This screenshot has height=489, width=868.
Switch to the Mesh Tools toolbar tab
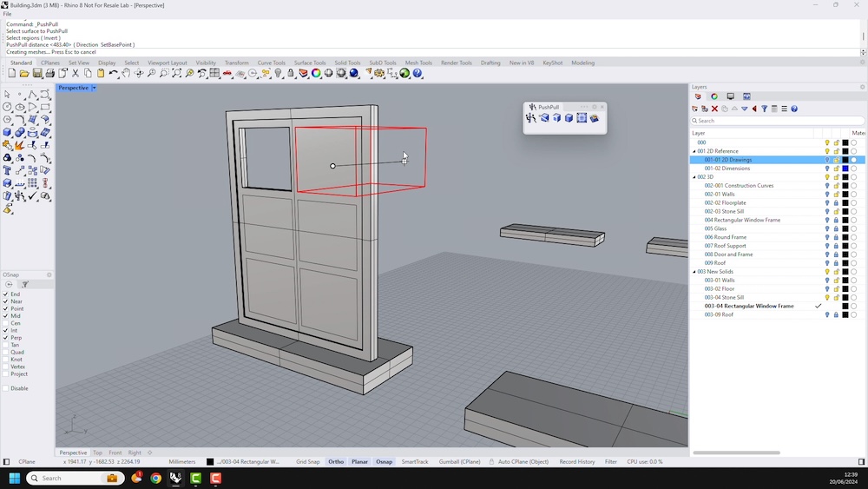418,63
